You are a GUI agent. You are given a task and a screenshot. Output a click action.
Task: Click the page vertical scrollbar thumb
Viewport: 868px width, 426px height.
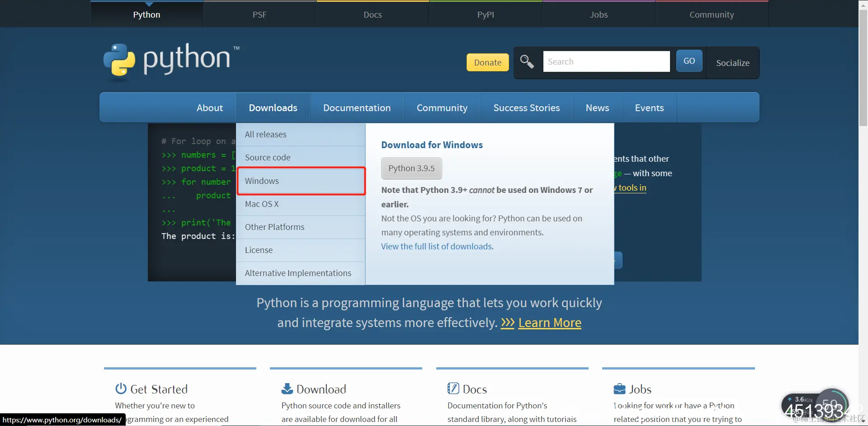tap(863, 68)
